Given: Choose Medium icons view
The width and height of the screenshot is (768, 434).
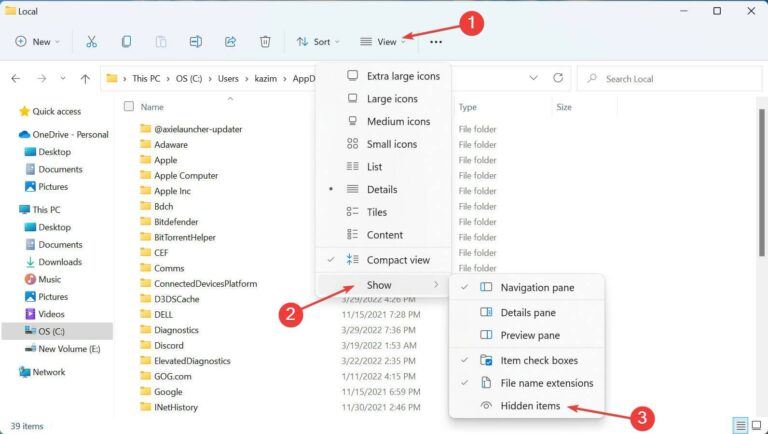Looking at the screenshot, I should (x=383, y=121).
